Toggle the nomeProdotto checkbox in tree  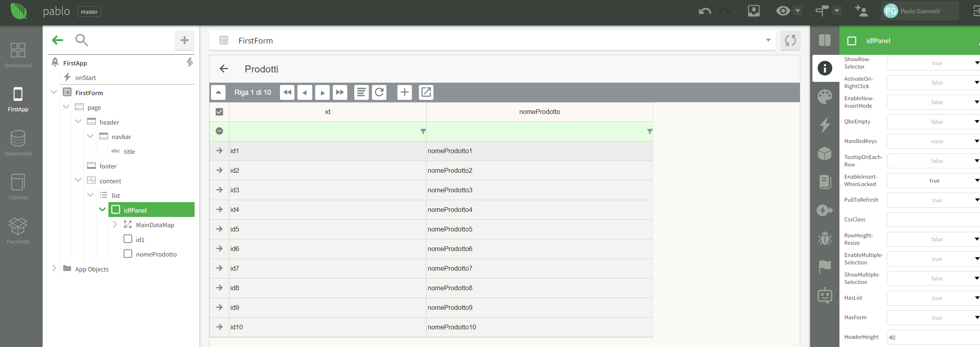128,254
